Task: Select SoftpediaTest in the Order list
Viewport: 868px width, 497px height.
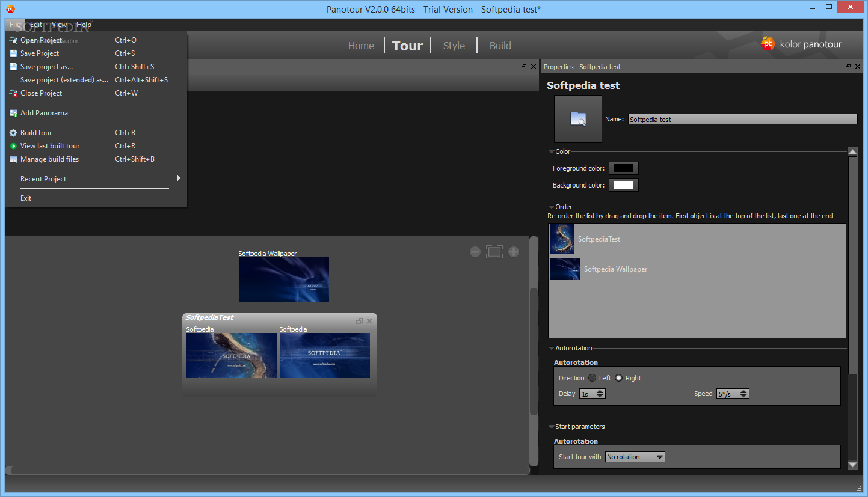Action: 697,239
